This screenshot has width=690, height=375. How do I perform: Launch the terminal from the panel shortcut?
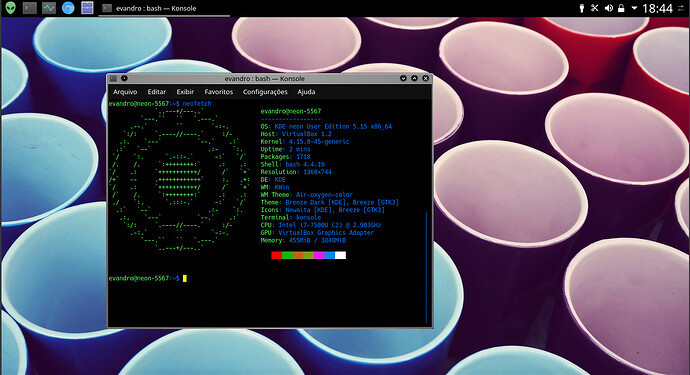coord(29,8)
